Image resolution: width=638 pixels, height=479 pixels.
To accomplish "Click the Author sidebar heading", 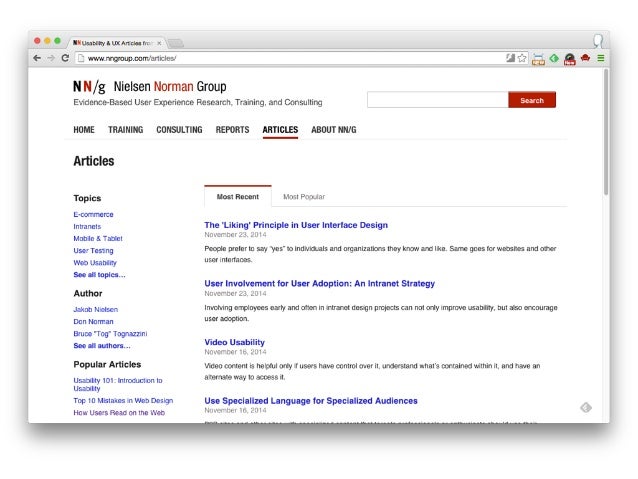I will coord(87,293).
